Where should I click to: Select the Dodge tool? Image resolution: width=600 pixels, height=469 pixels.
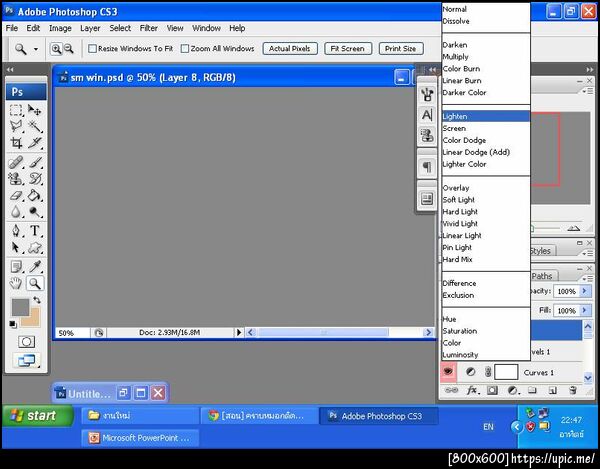pos(35,212)
